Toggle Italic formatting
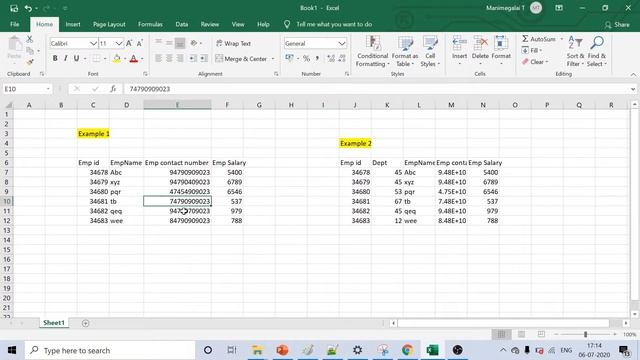The image size is (640, 360). 65,58
